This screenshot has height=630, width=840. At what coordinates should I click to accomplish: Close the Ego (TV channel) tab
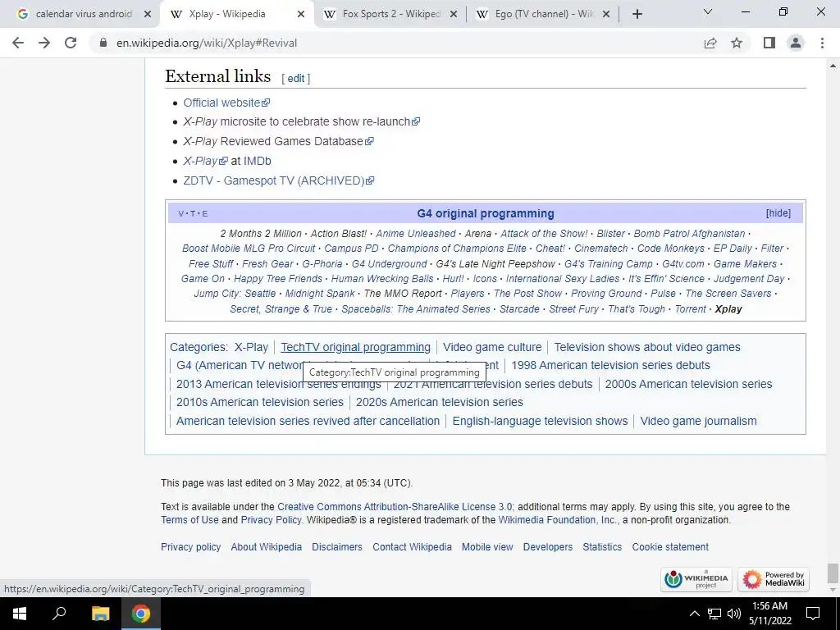point(606,15)
